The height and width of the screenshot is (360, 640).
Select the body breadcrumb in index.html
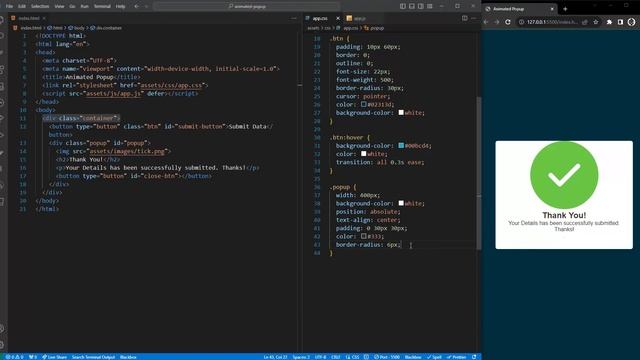(77, 28)
